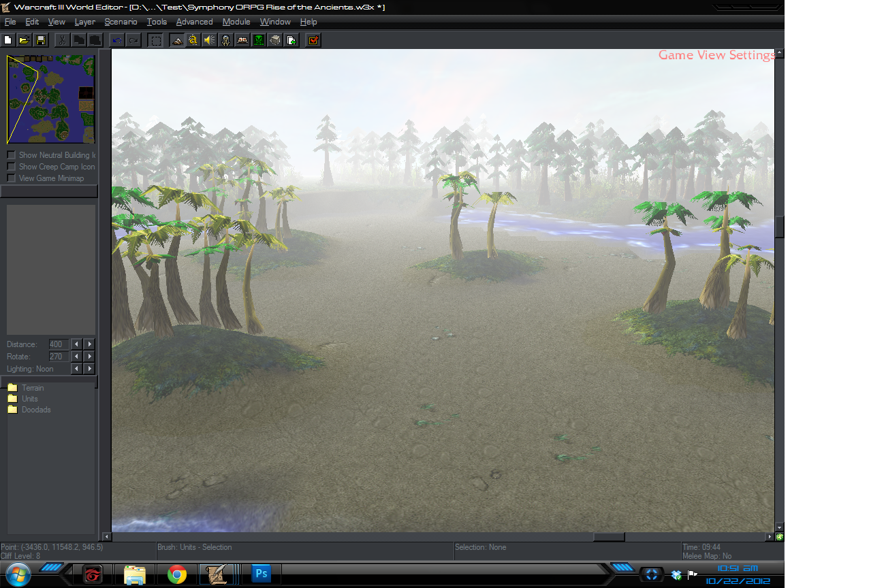Viewport: 869px width, 588px height.
Task: Open Windows Explorer from the taskbar
Action: (135, 574)
